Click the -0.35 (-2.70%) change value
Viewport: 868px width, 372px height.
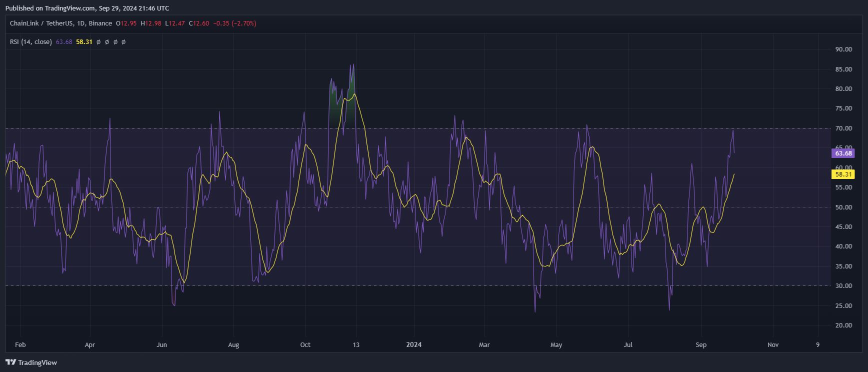click(234, 23)
